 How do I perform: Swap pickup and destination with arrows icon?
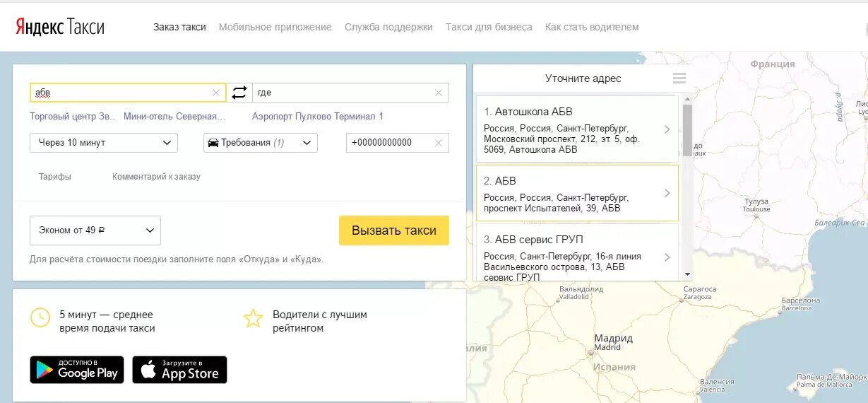(x=239, y=93)
